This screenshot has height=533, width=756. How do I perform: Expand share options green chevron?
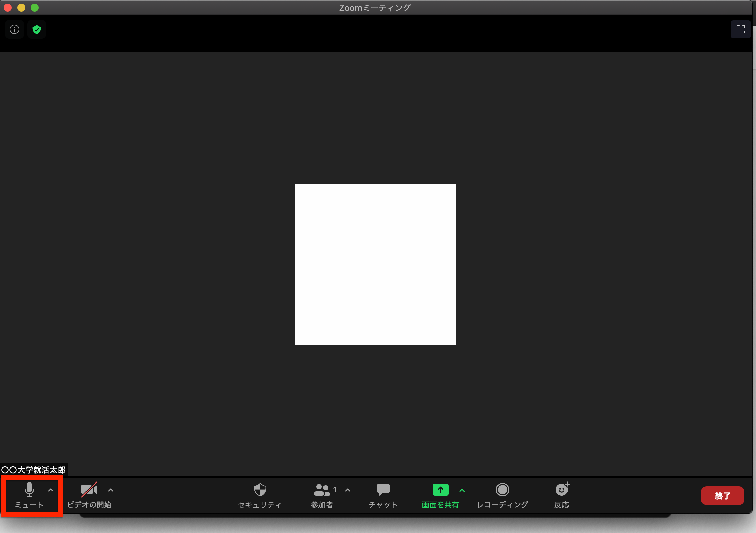(x=462, y=490)
